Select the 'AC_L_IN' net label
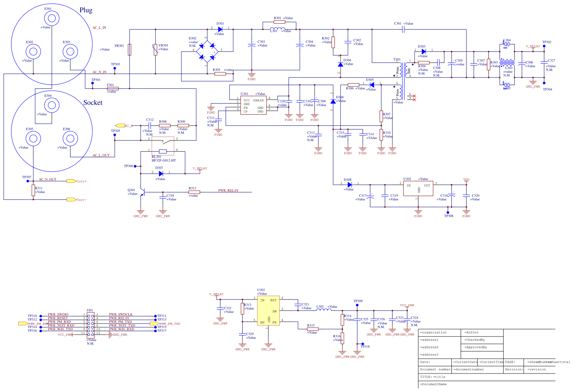 click(x=99, y=27)
